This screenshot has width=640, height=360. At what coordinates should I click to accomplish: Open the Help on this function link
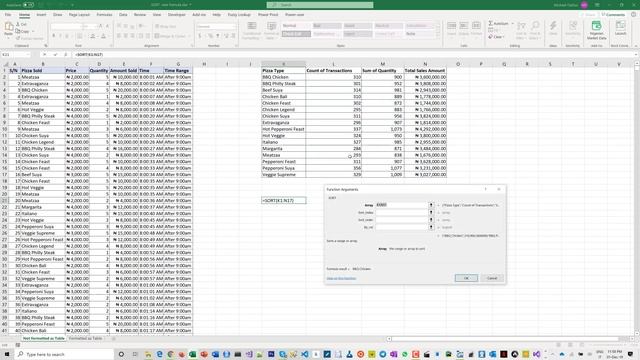[x=341, y=278]
